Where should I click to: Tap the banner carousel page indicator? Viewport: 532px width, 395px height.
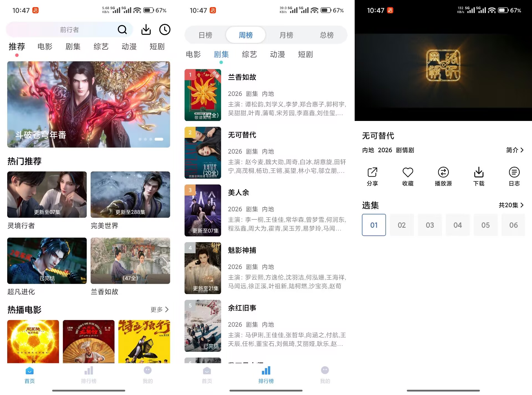click(151, 139)
